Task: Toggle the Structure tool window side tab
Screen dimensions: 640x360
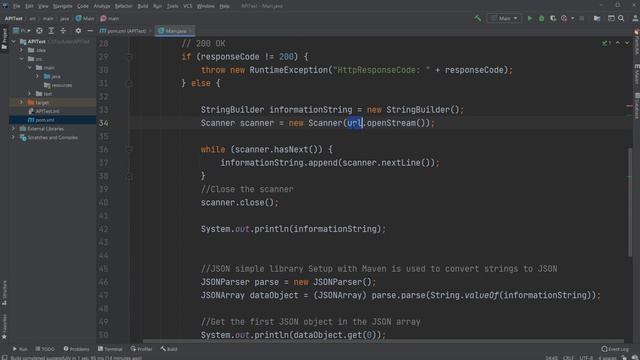Action: tap(4, 293)
